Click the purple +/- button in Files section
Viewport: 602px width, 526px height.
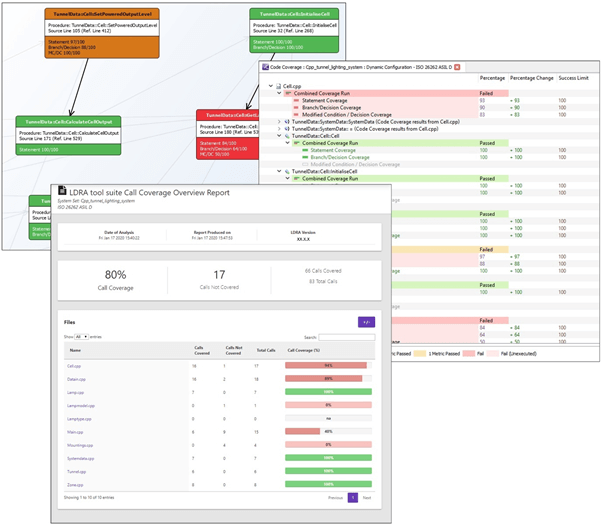pyautogui.click(x=366, y=322)
